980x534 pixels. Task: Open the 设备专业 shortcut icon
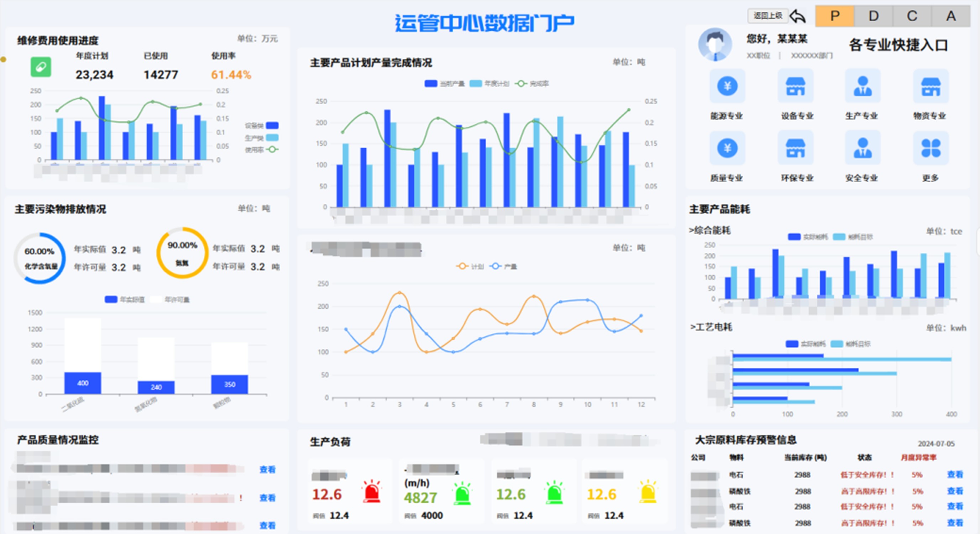tap(796, 87)
